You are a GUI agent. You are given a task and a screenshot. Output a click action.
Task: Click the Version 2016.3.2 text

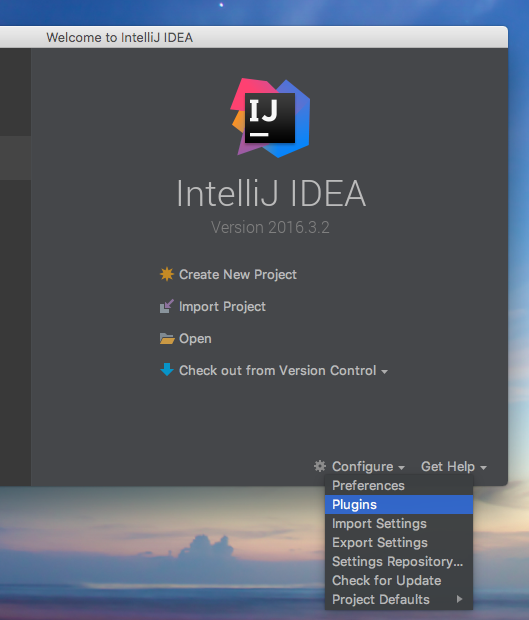click(270, 227)
